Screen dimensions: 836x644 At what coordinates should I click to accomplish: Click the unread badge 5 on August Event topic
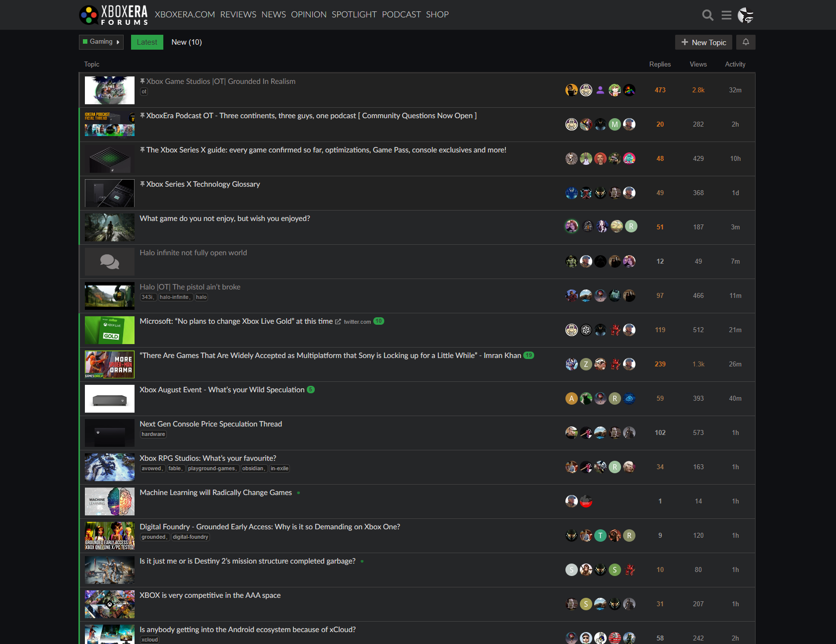point(311,390)
